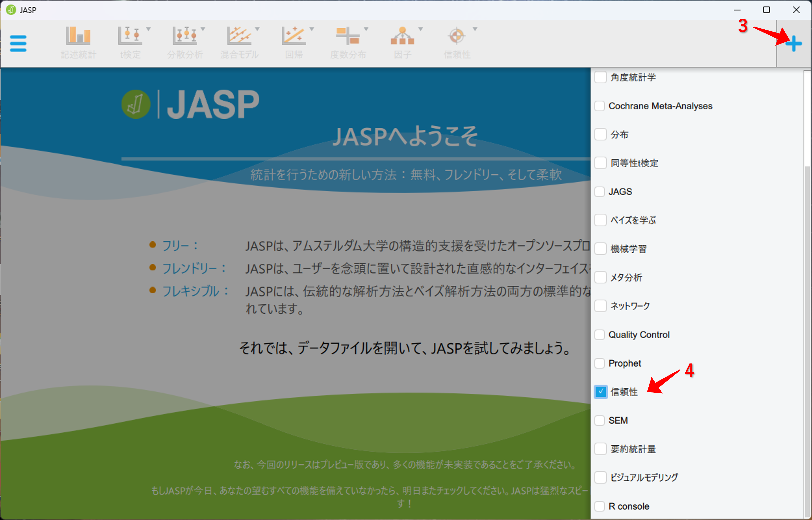Enable the SEM module checkbox
This screenshot has width=812, height=520.
600,420
